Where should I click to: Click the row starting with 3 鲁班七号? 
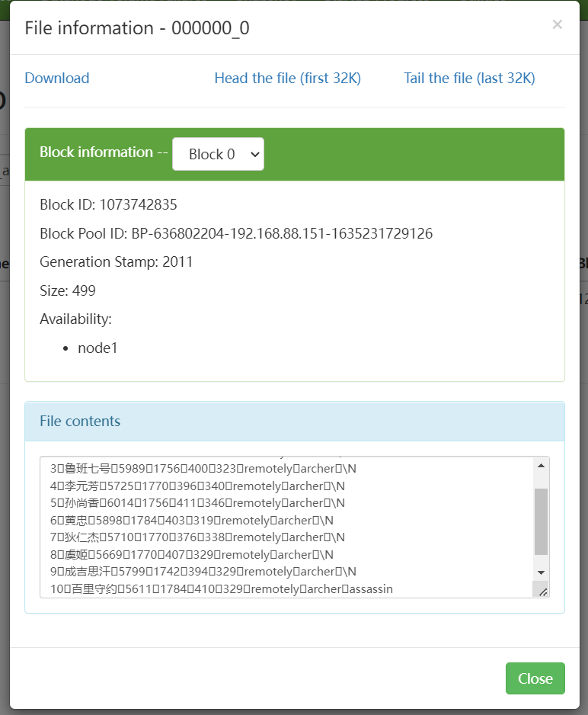(203, 469)
